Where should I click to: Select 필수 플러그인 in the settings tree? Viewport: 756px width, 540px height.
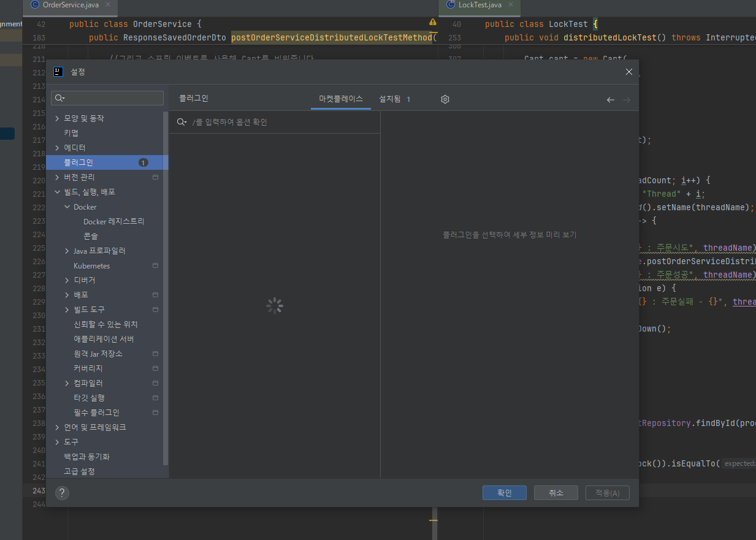(96, 413)
